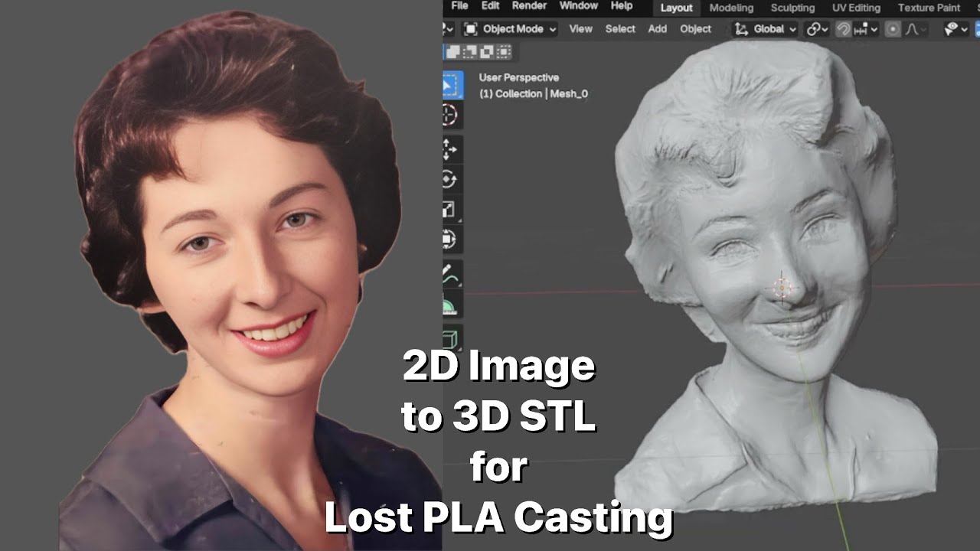Open the Window menu
Image resolution: width=980 pixels, height=551 pixels.
579,6
